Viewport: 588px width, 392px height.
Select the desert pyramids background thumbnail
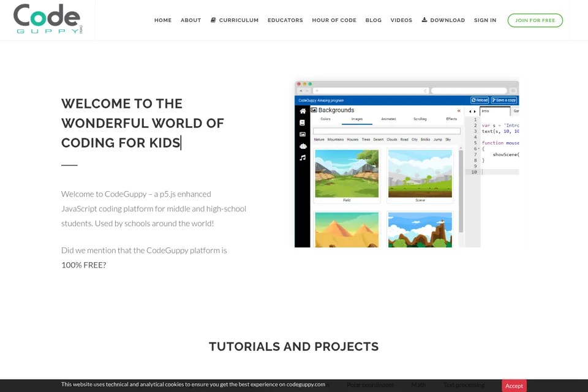(347, 230)
